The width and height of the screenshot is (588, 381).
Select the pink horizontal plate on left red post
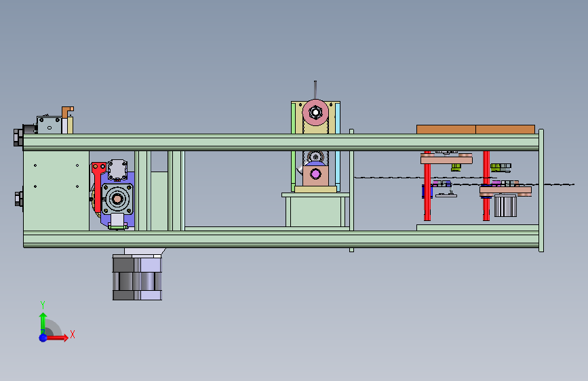[446, 160]
